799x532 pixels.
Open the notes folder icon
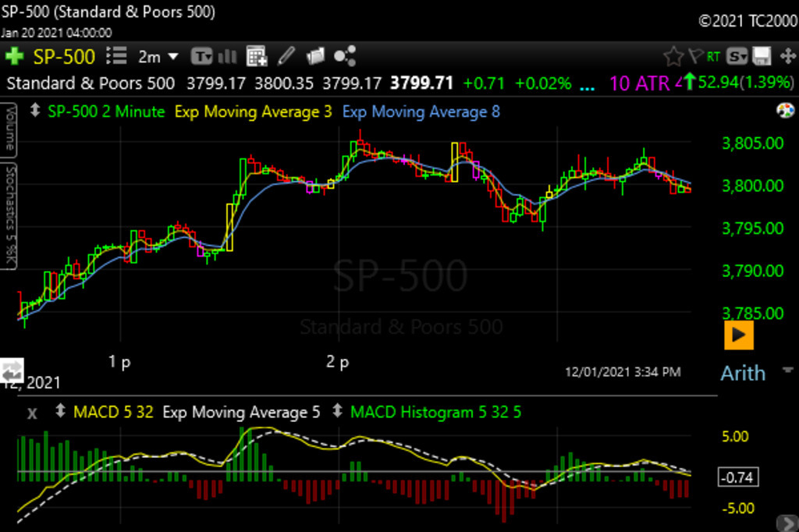[315, 56]
